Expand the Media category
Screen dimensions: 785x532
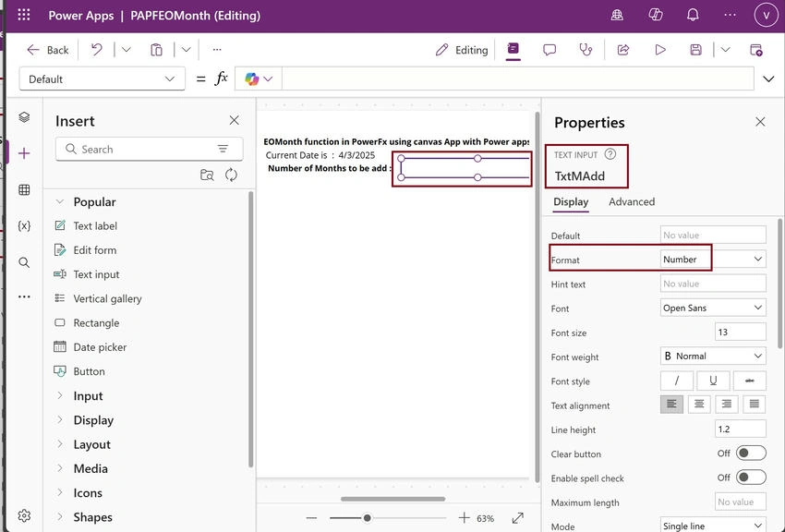click(60, 468)
